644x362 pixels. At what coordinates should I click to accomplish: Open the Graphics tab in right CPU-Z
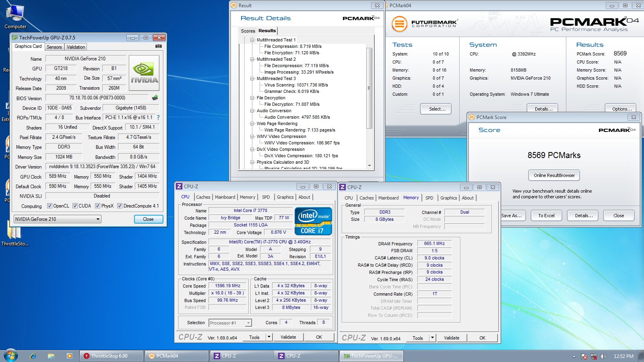[x=448, y=198]
